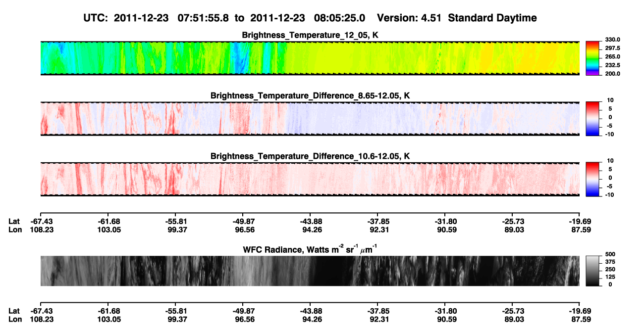Click the end time 08:05:25.0 in the title
Viewport: 644px width, 330px height.
(339, 18)
